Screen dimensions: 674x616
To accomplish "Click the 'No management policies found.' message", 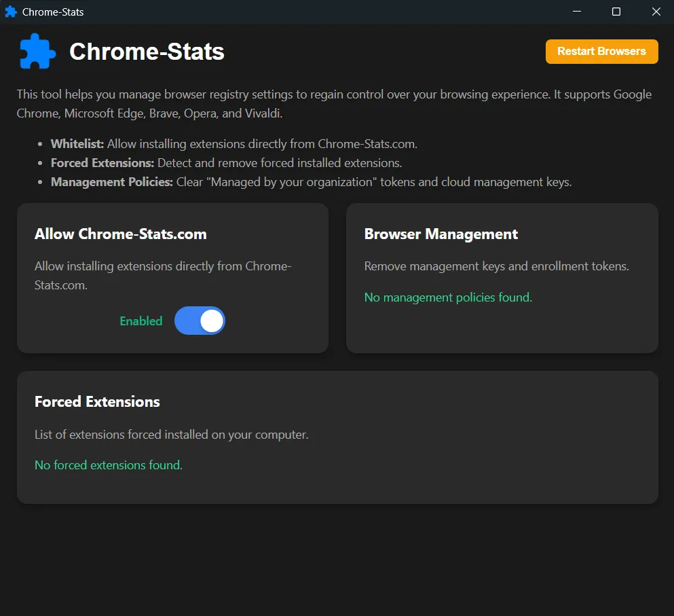I will click(449, 297).
